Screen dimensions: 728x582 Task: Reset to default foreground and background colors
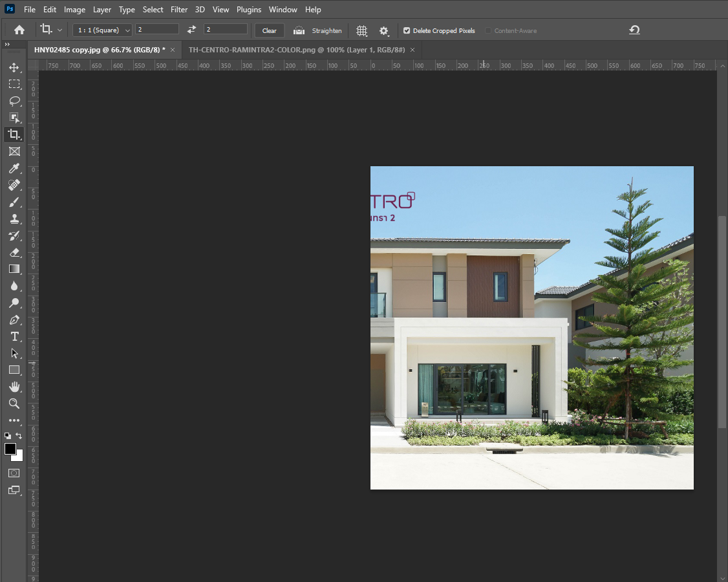point(7,436)
